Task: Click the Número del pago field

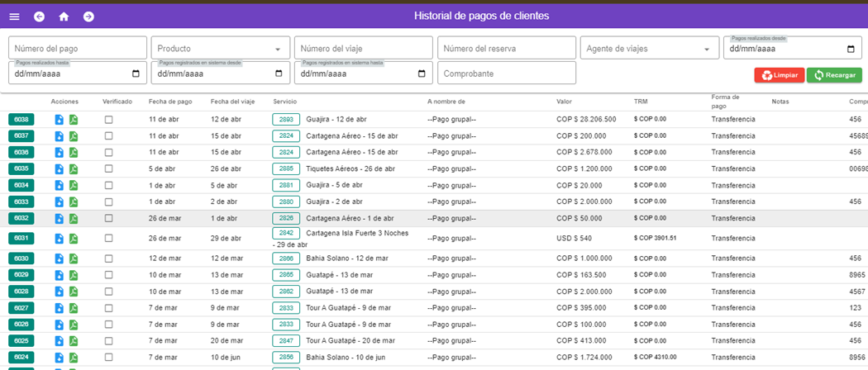Action: click(78, 49)
